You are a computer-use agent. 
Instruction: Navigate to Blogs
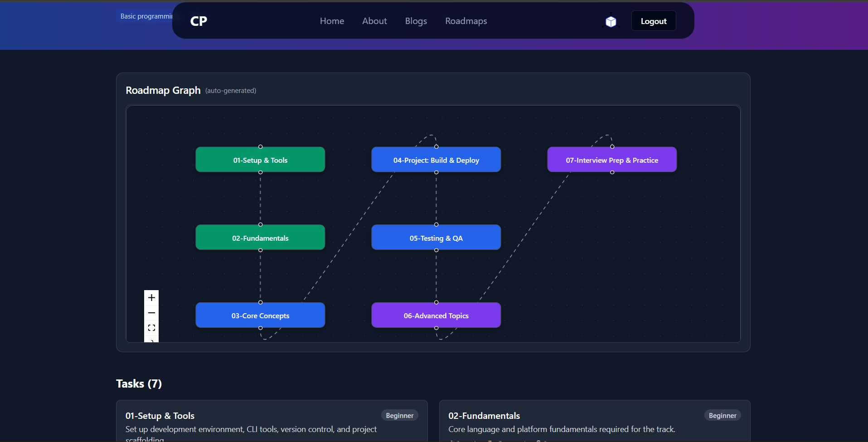coord(416,21)
